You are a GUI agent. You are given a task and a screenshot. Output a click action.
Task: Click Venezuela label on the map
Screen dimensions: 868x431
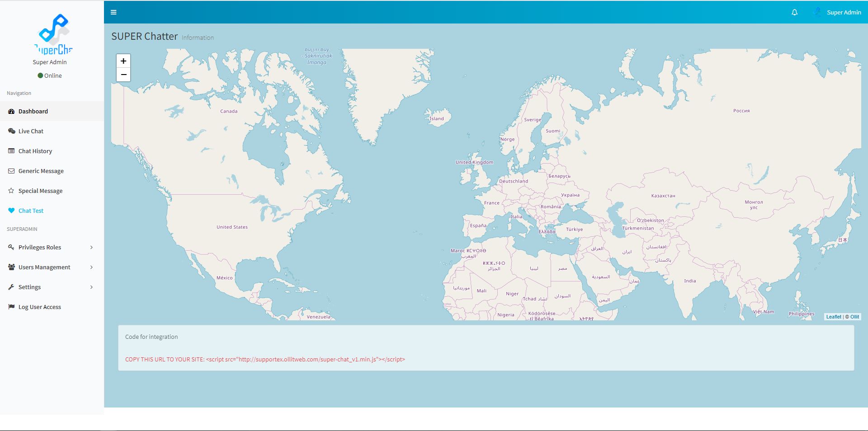[x=318, y=317]
